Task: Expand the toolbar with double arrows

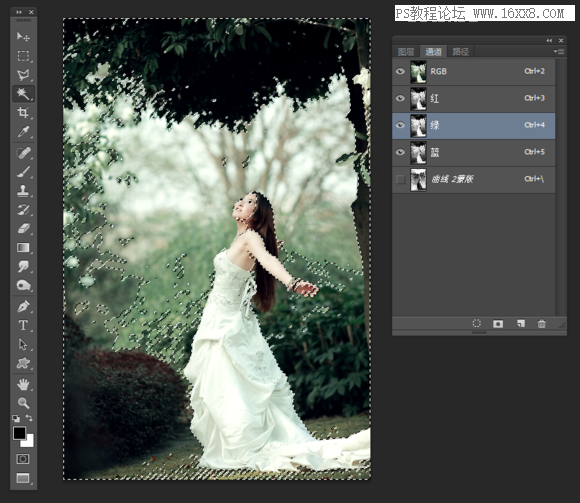Action: (19, 12)
